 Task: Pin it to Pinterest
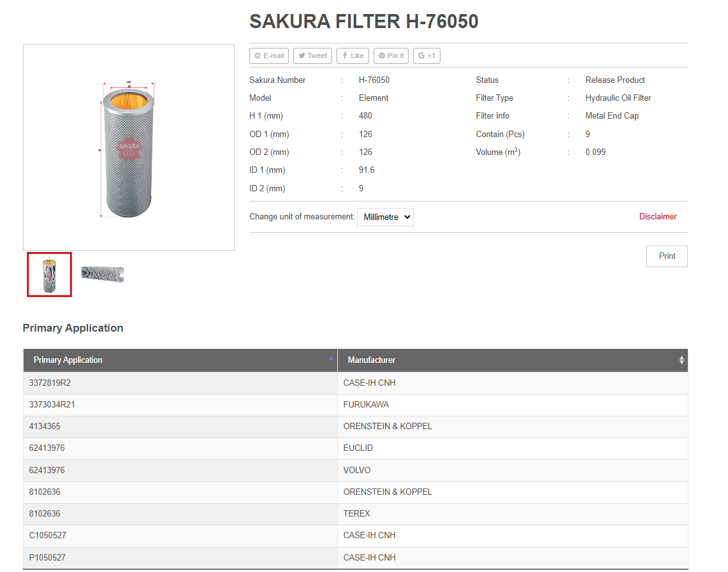[x=391, y=56]
